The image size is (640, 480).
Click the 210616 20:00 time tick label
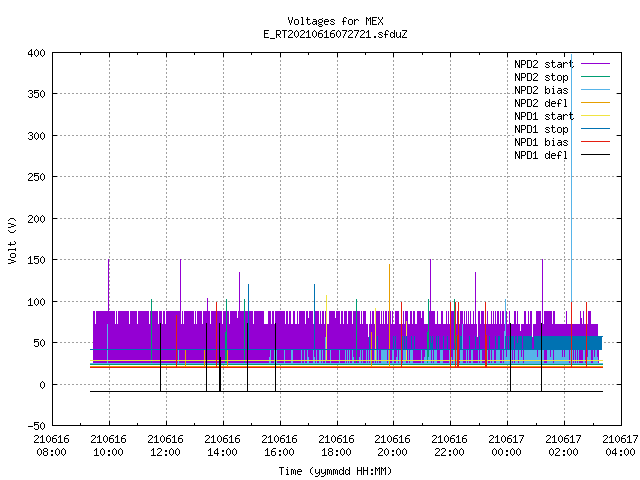point(392,446)
